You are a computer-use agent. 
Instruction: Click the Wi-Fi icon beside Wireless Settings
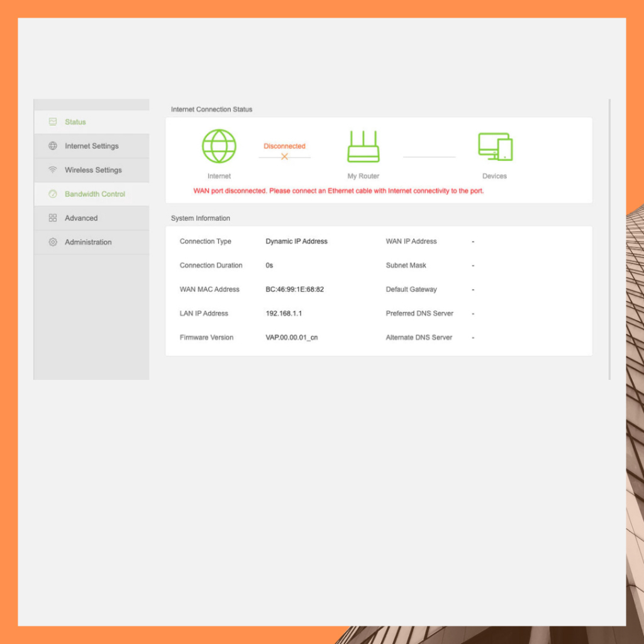click(53, 170)
